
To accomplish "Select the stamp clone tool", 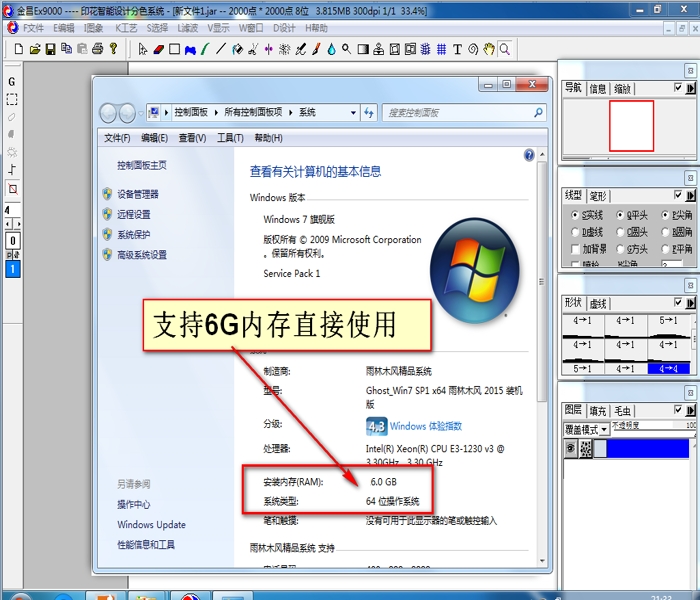I will tap(378, 49).
